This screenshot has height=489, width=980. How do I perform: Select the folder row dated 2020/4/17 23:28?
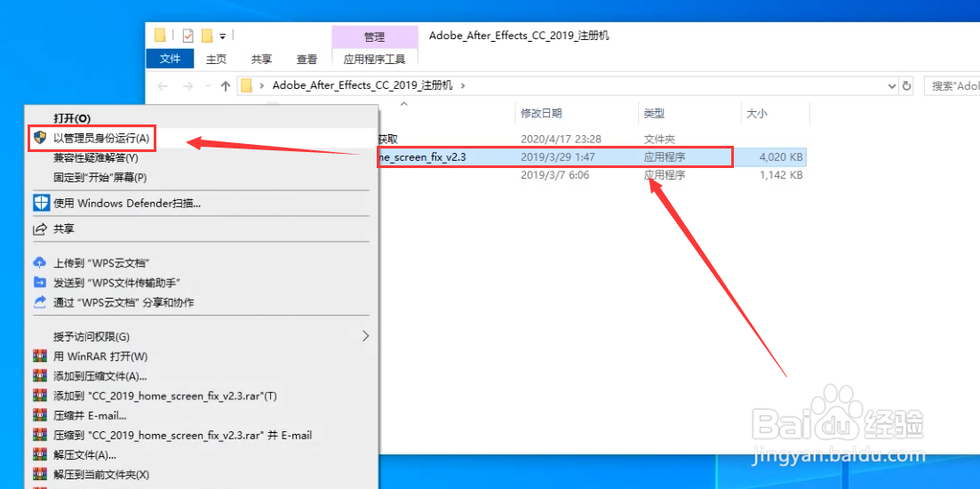tap(593, 139)
